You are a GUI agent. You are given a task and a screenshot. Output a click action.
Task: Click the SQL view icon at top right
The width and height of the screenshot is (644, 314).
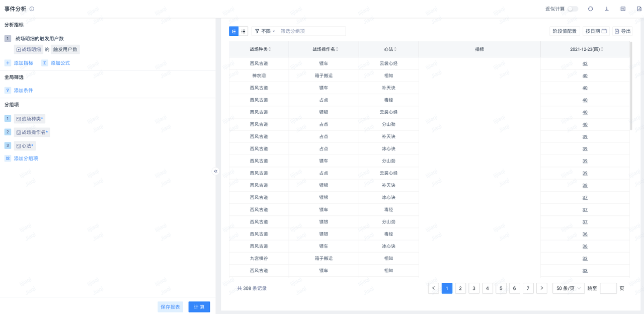tap(623, 9)
